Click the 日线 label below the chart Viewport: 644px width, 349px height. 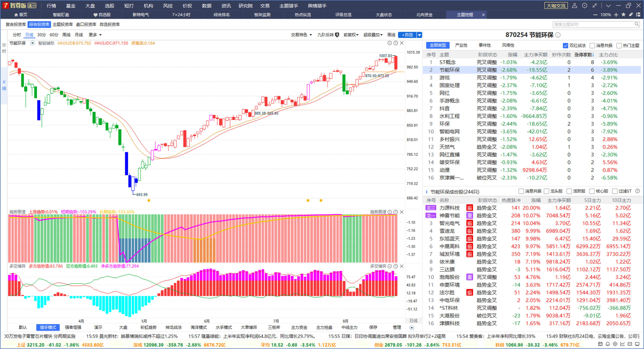(x=414, y=321)
